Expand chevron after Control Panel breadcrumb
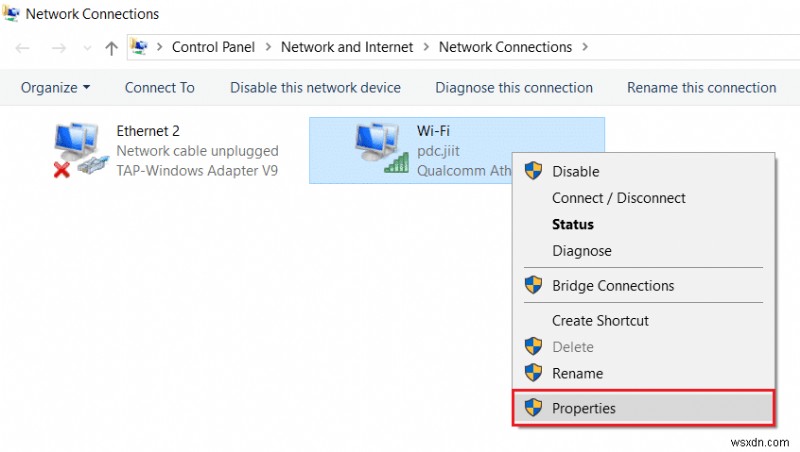 pos(269,47)
